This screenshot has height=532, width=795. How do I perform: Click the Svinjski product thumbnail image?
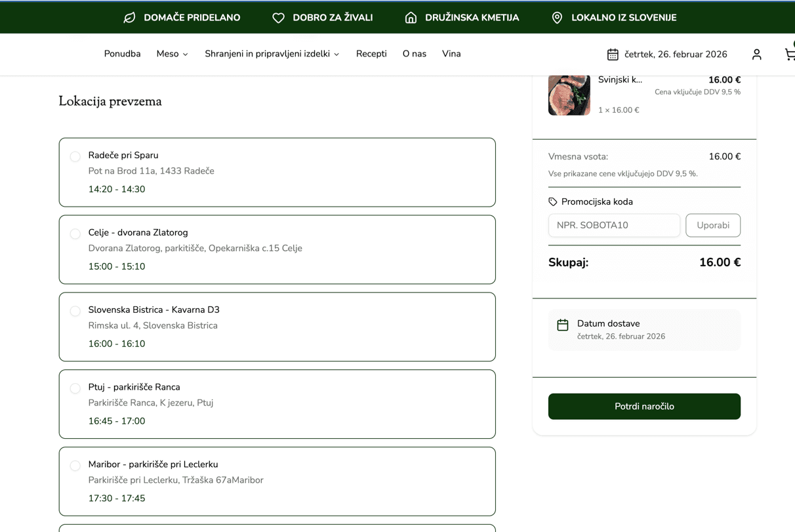coord(569,96)
